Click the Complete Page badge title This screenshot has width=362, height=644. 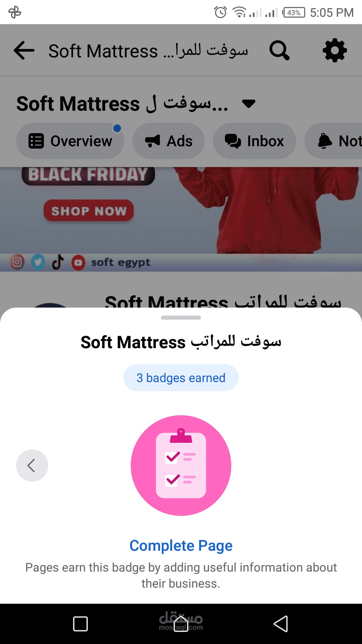point(181,545)
